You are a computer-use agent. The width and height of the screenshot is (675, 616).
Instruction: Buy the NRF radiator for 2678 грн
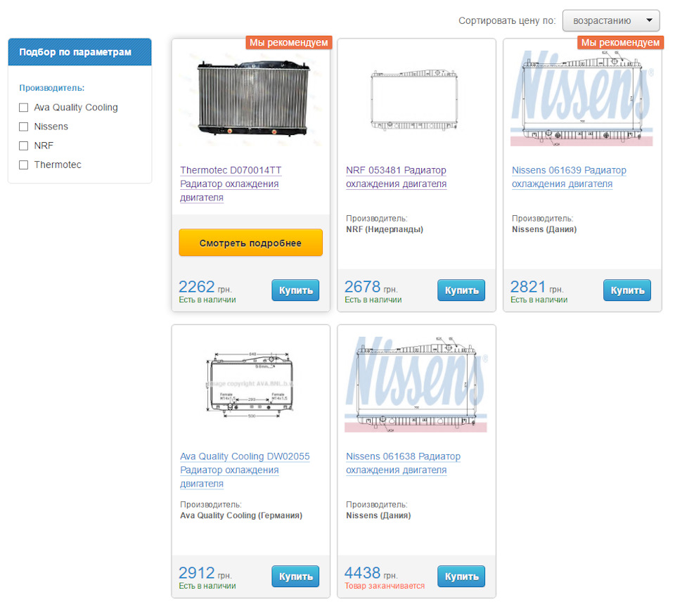tap(461, 290)
